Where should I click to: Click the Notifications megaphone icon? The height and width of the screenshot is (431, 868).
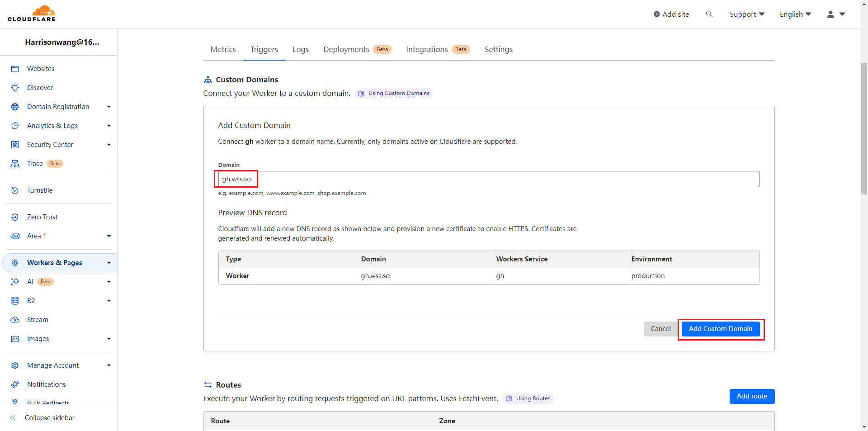click(x=15, y=384)
